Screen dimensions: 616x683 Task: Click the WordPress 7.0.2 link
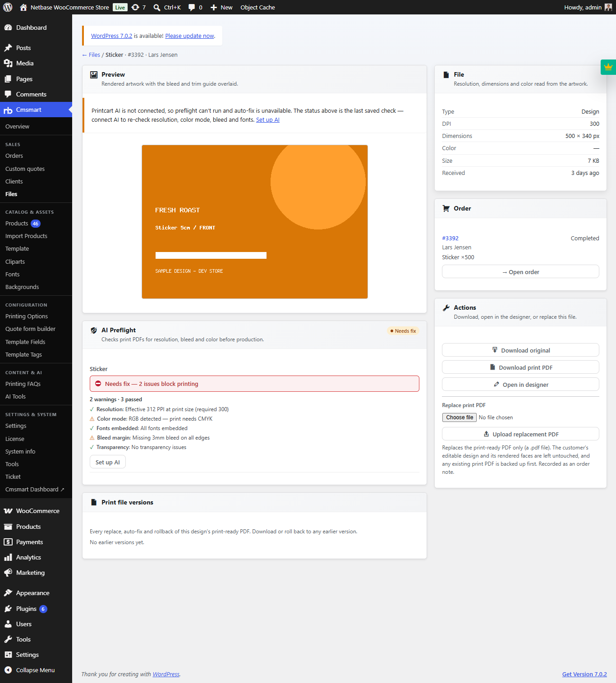click(111, 36)
